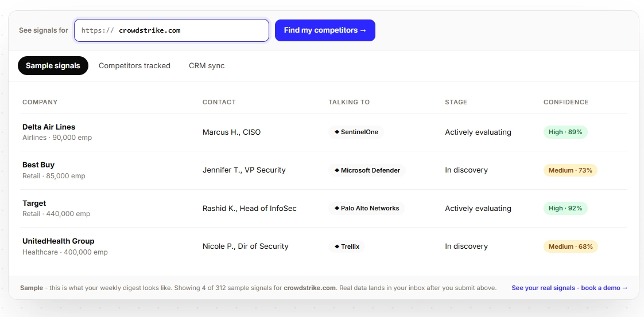Click the High · 89% confidence badge

tap(565, 132)
